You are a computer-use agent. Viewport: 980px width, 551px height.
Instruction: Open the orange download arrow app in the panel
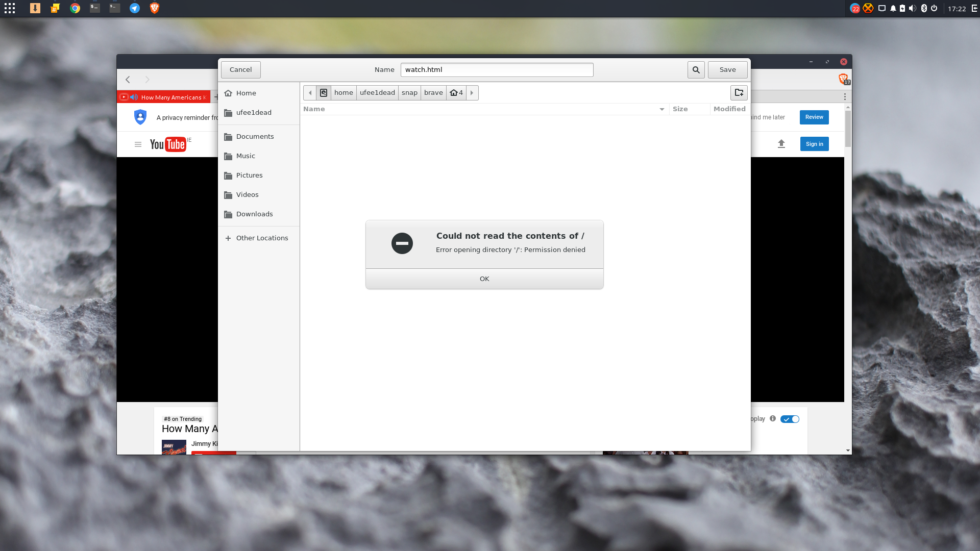tap(35, 8)
